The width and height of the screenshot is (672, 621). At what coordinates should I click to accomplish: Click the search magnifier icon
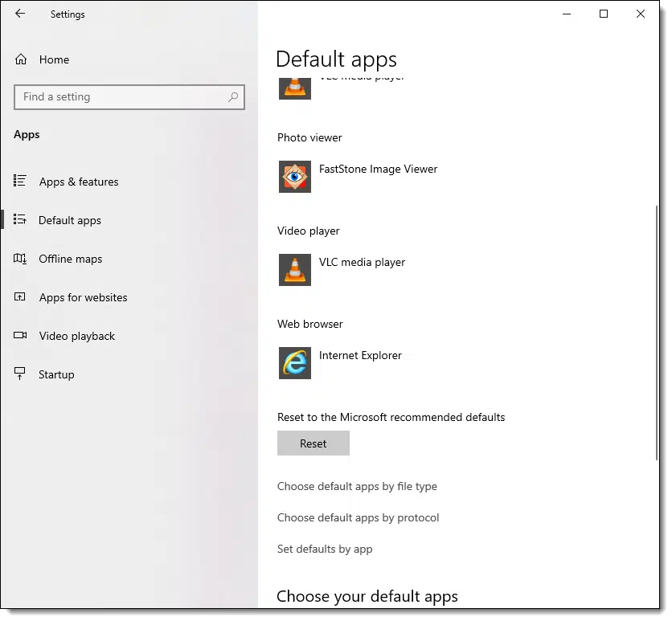(x=233, y=96)
